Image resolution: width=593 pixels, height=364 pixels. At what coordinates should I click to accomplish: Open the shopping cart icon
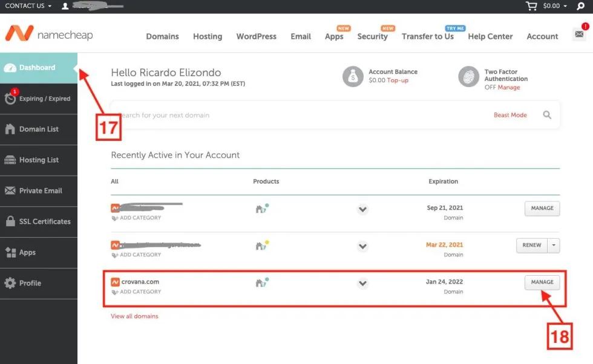(531, 5)
